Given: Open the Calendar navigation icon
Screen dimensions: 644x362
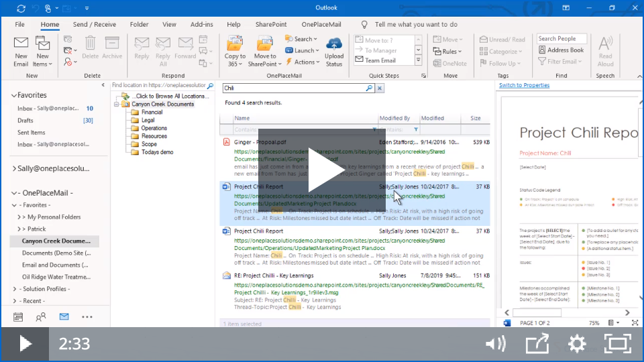Looking at the screenshot, I should point(18,317).
